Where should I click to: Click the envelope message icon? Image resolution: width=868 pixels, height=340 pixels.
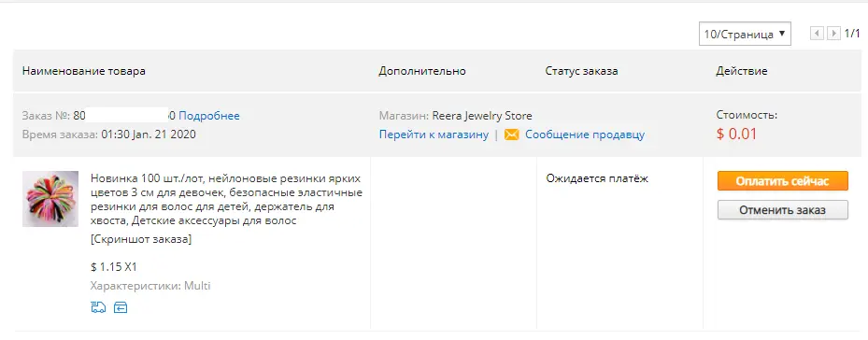pyautogui.click(x=511, y=135)
